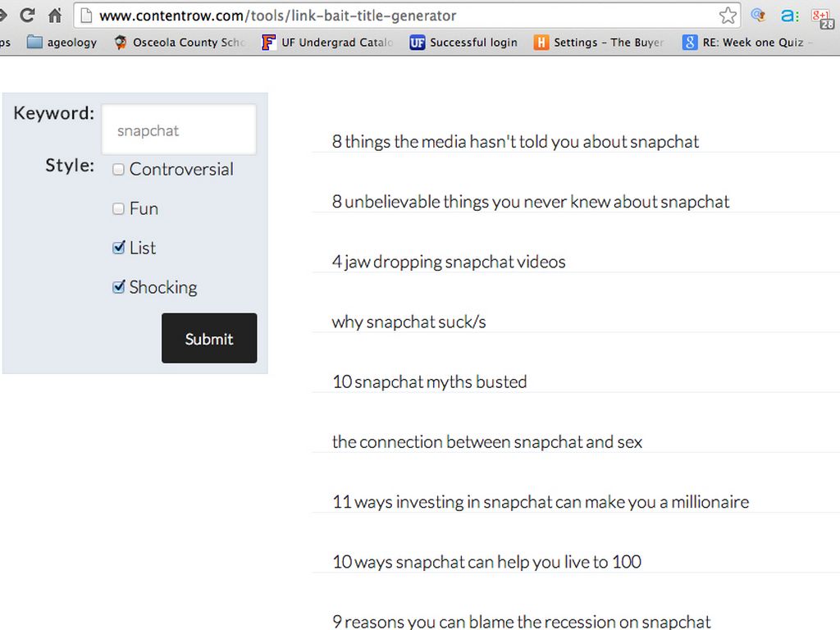Open the Successful login bookmark
Viewport: 840px width, 630px height.
point(463,43)
